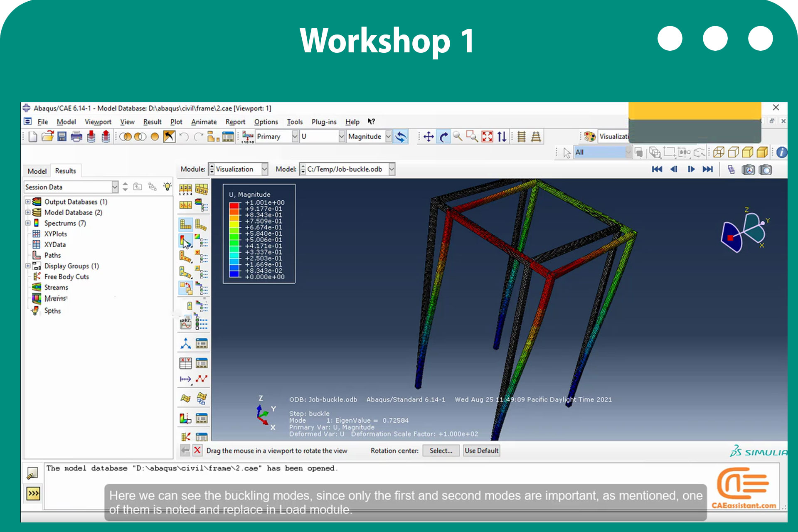The width and height of the screenshot is (798, 532).
Task: Advance to the next frame
Action: coord(691,169)
